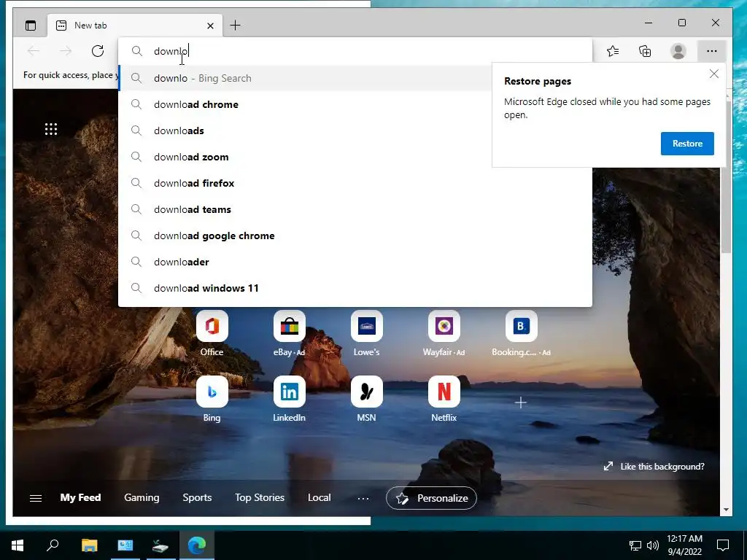Close the New tab tab
The image size is (747, 560).
(x=210, y=26)
